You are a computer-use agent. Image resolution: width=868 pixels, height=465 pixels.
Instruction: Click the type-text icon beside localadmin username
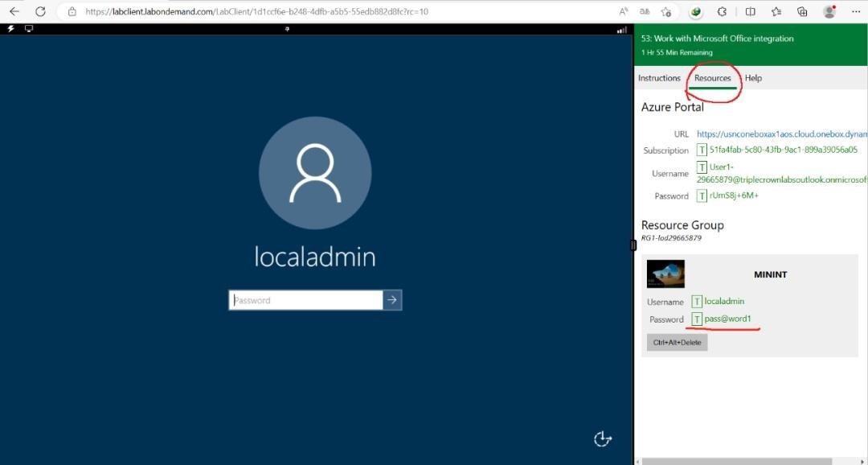tap(697, 301)
